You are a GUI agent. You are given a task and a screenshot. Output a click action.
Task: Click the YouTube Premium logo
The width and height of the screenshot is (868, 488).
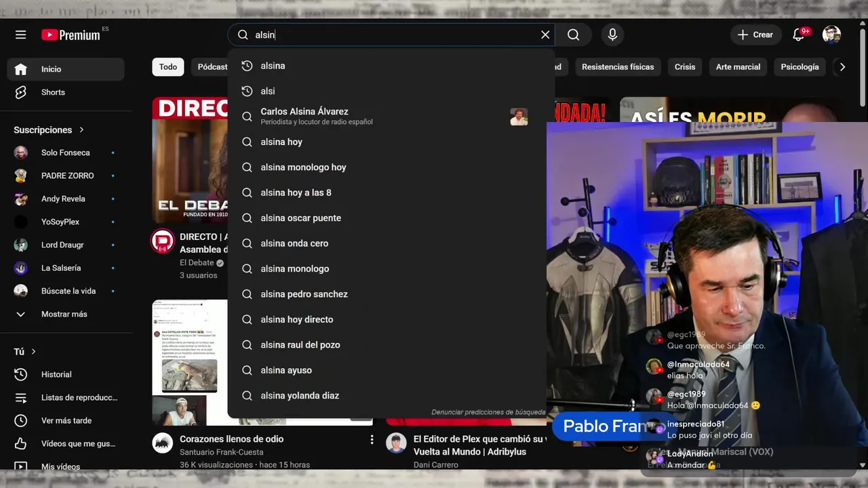click(x=71, y=35)
